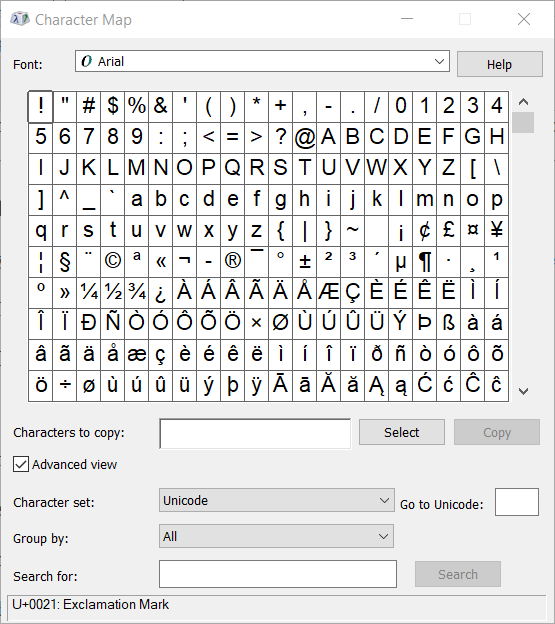Select the pilcrow ¶ paragraph character
The width and height of the screenshot is (555, 624).
pyautogui.click(x=425, y=261)
